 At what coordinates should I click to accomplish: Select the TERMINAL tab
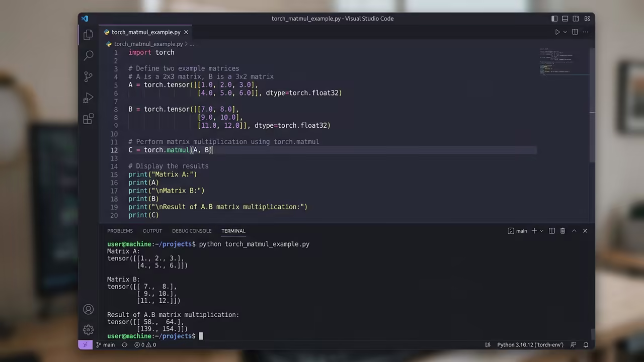pos(233,231)
